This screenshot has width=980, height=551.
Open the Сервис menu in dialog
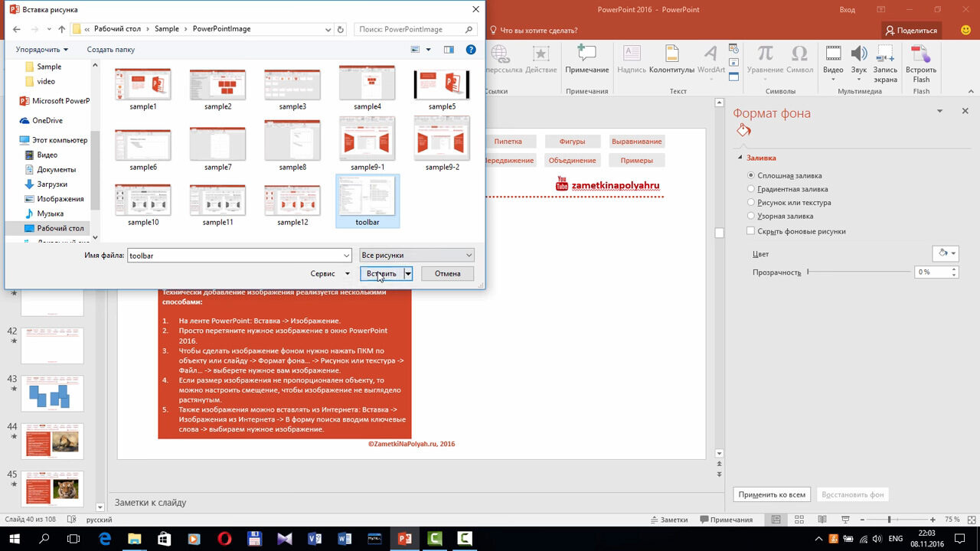(x=330, y=273)
